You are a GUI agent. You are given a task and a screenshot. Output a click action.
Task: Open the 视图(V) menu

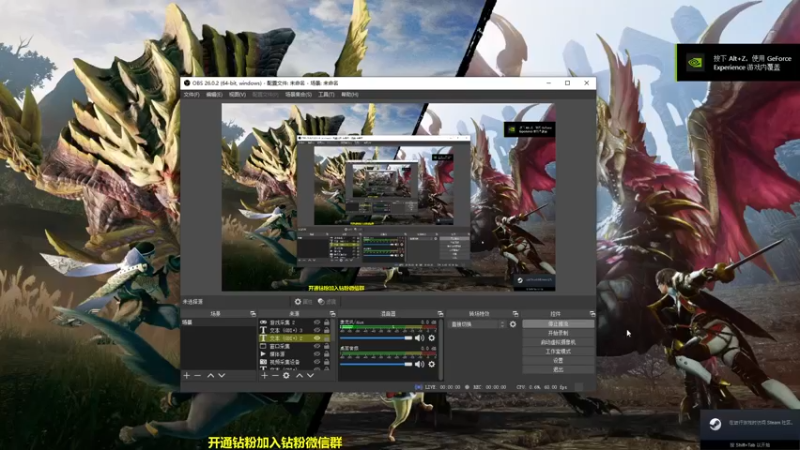point(237,94)
